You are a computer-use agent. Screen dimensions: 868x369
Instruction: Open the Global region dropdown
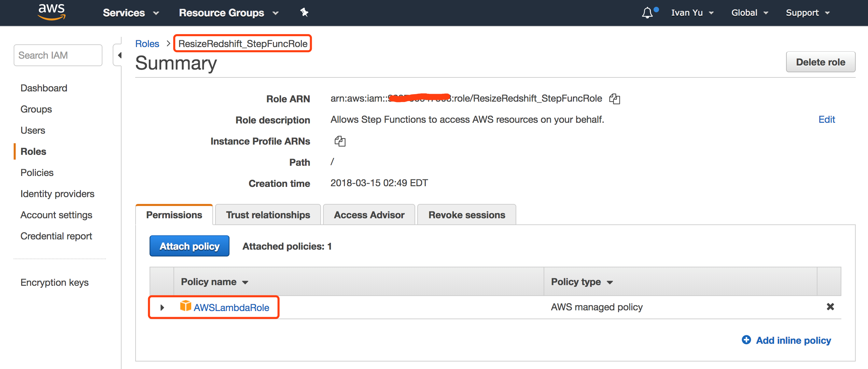click(x=750, y=13)
